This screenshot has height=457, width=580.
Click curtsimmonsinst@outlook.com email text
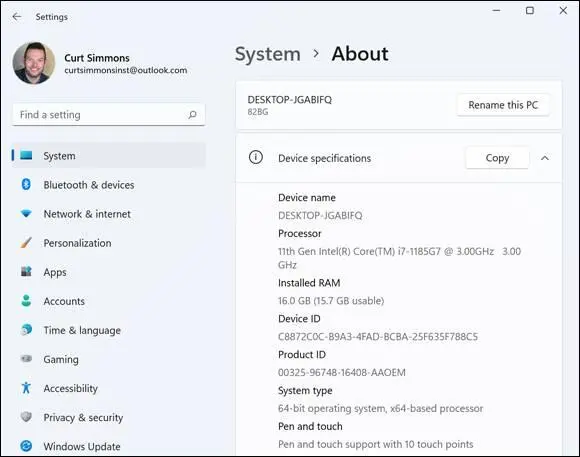[x=126, y=70]
